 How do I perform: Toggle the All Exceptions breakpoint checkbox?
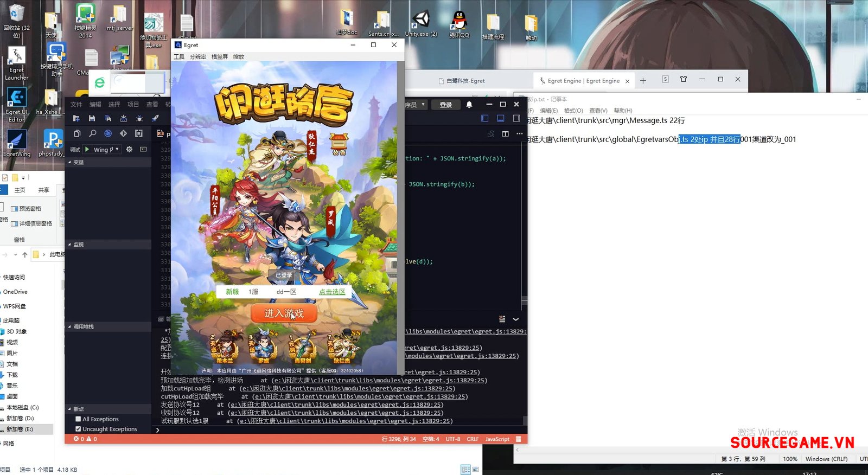point(78,419)
